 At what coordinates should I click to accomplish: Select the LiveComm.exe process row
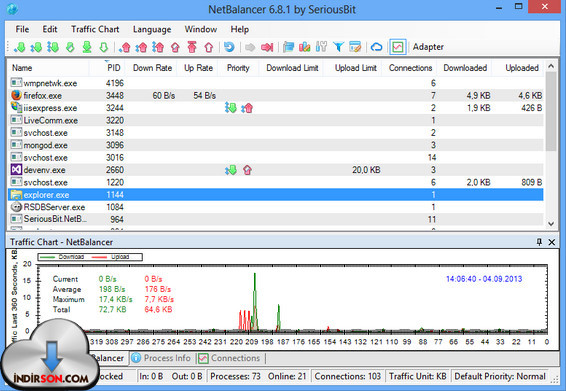pos(276,120)
